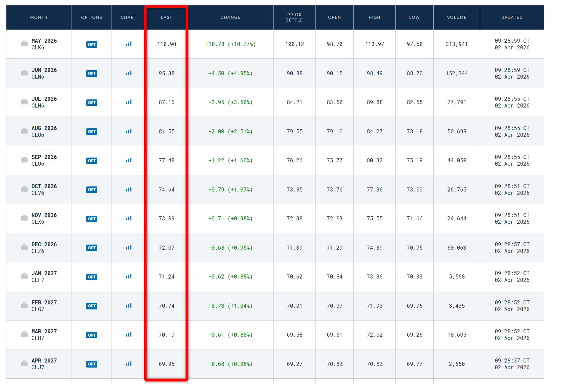
Task: Add MAR 2027 via briefcase icon
Action: click(24, 334)
